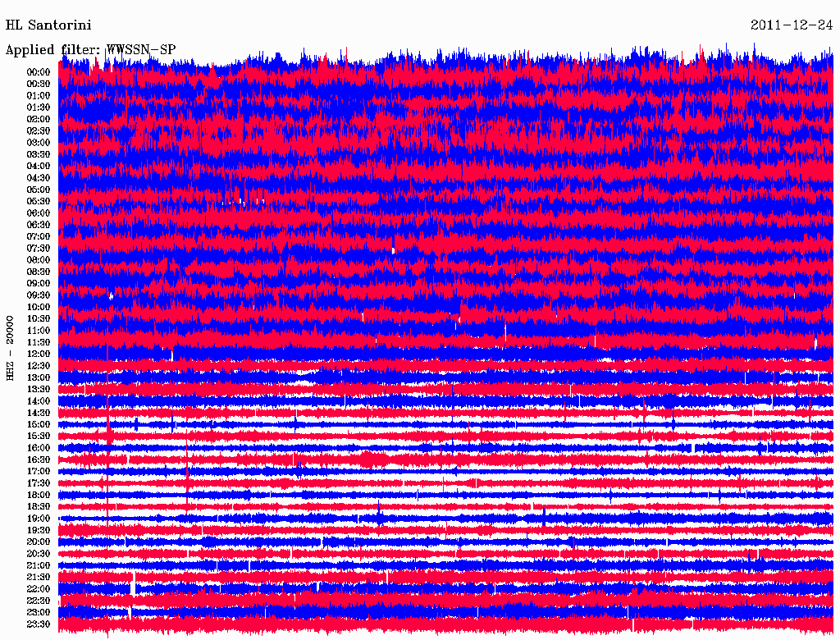This screenshot has height=640, width=840.
Task: Click the 14:30 time label
Action: pyautogui.click(x=39, y=413)
